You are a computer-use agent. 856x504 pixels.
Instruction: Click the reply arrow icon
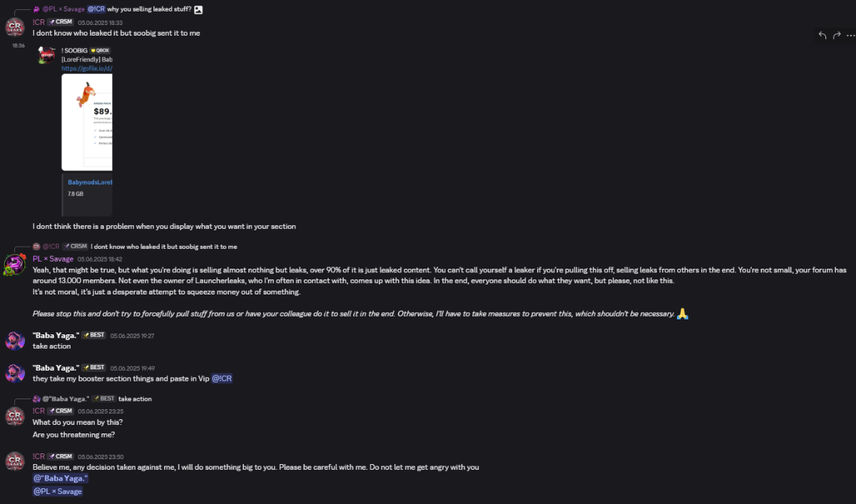click(822, 35)
